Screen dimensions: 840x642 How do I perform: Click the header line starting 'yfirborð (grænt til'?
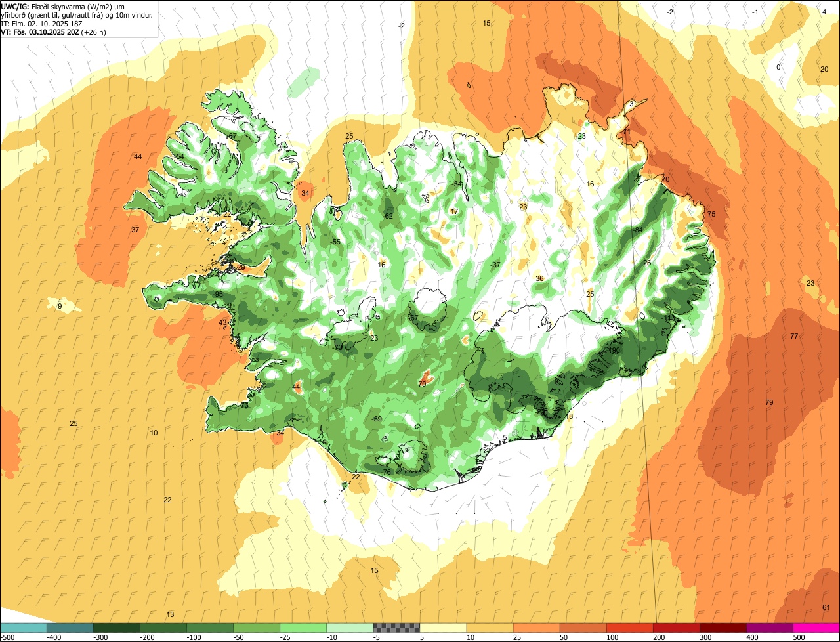(77, 14)
